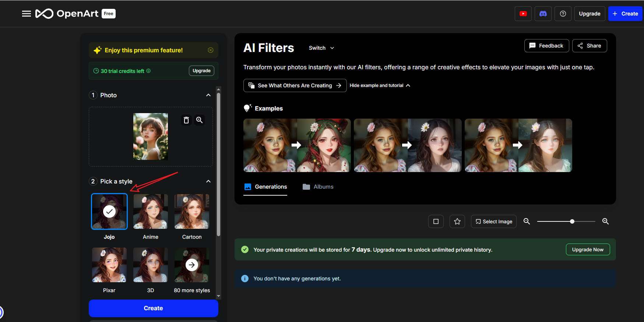
Task: Click the 'AI Filters' heading
Action: click(x=269, y=48)
